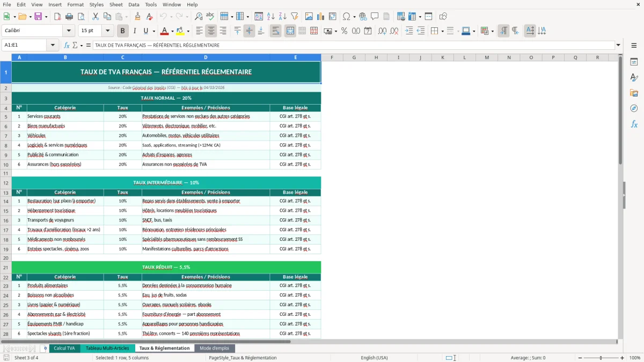Click the Copy icon

(106, 17)
